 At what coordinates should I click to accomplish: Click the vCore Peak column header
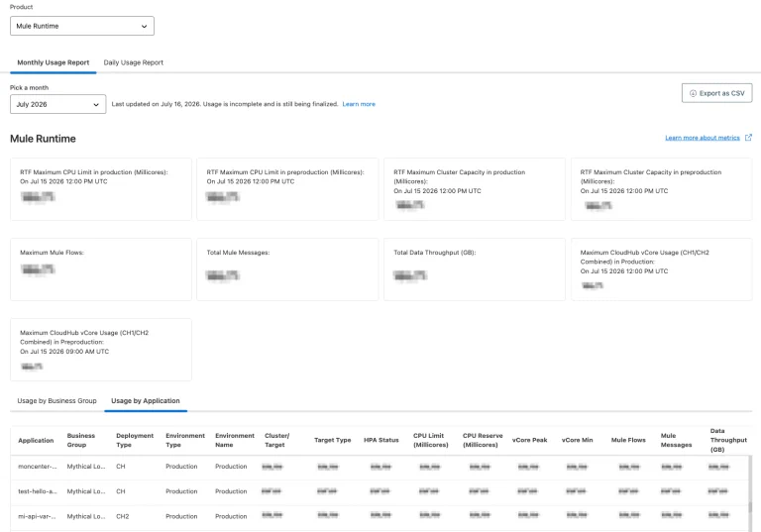coord(529,440)
